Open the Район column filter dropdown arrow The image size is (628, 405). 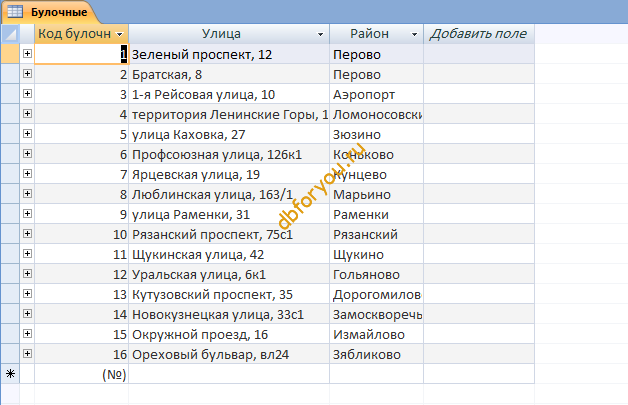(x=415, y=34)
